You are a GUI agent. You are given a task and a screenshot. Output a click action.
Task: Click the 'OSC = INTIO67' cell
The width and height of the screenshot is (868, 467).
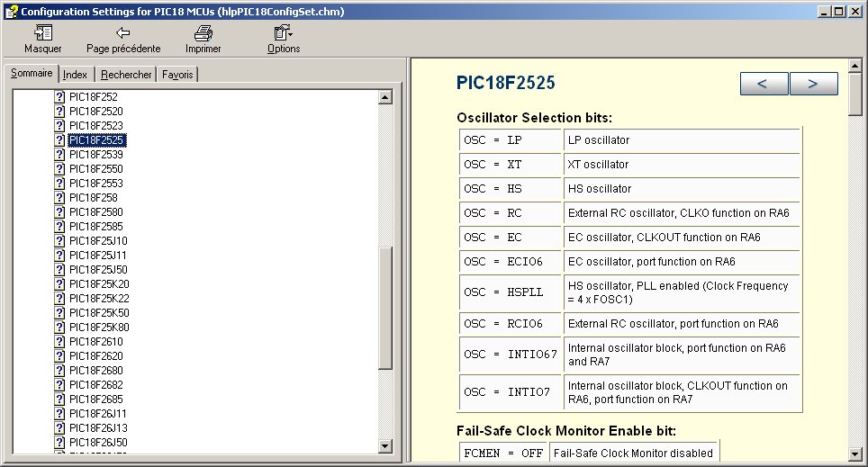pyautogui.click(x=510, y=355)
